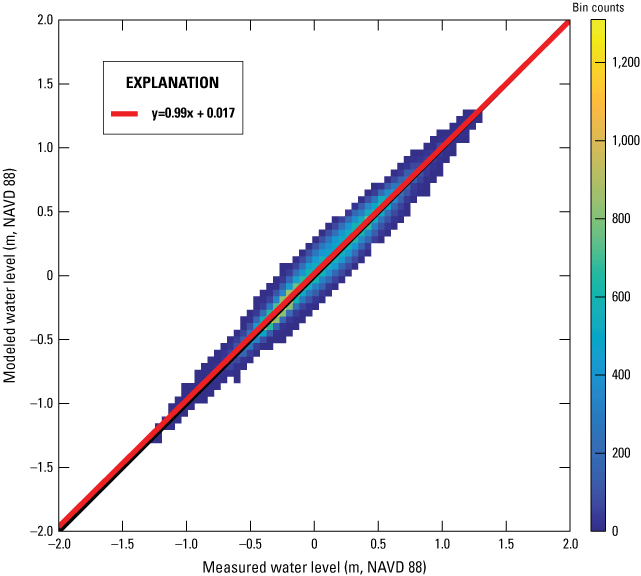Click the 600 colorbar tick label

(x=621, y=296)
